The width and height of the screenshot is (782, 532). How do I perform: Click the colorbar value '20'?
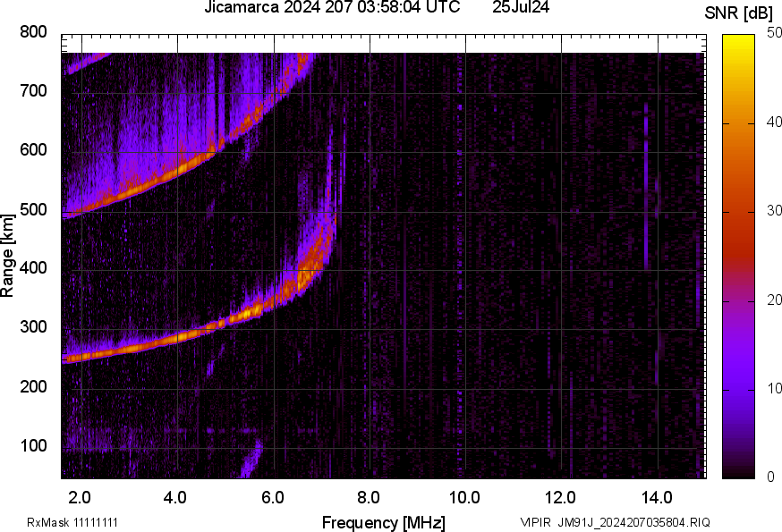pos(774,300)
